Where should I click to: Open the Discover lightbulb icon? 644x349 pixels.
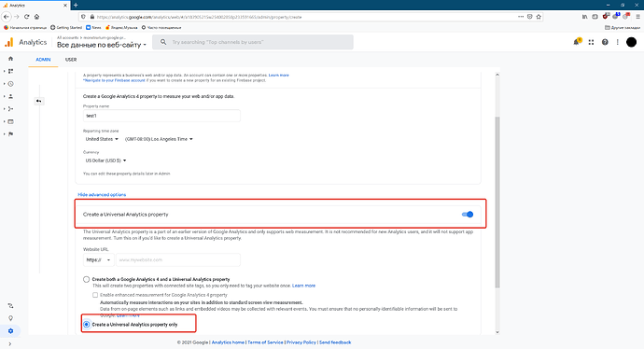click(x=10, y=318)
